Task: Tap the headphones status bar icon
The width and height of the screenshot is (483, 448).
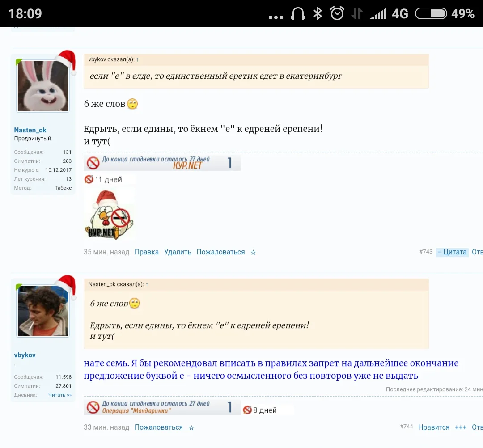Action: coord(298,13)
